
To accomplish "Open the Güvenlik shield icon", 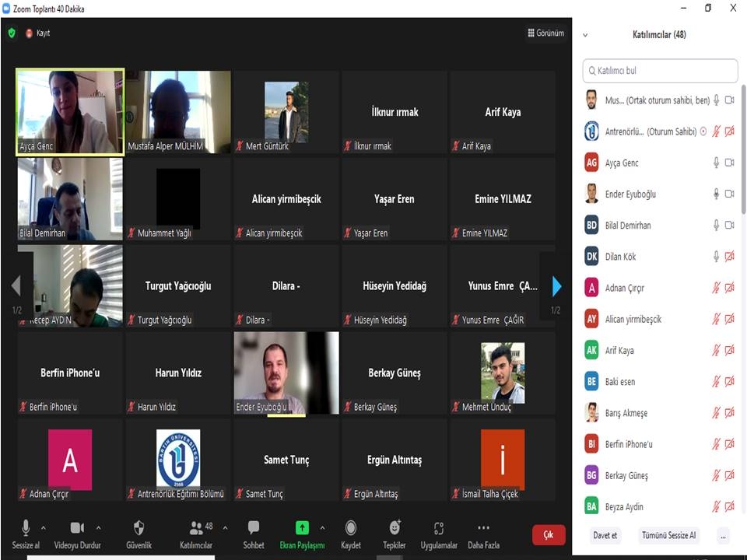I will [x=139, y=528].
